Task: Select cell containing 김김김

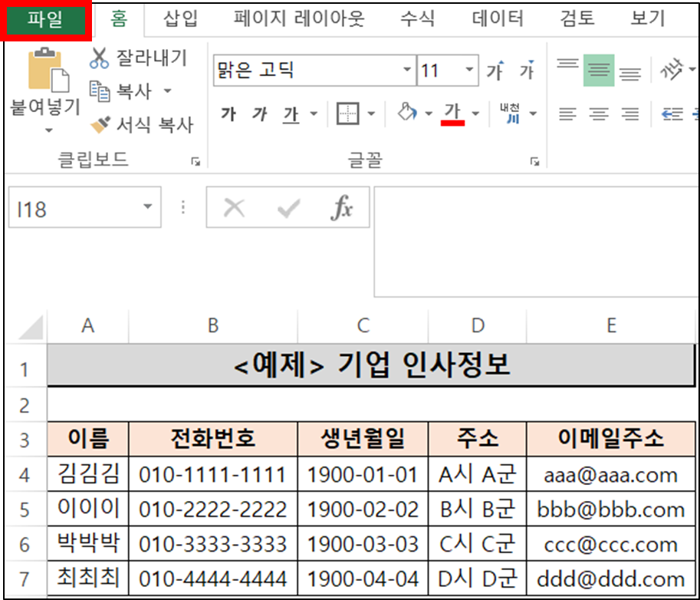Action: pos(88,473)
